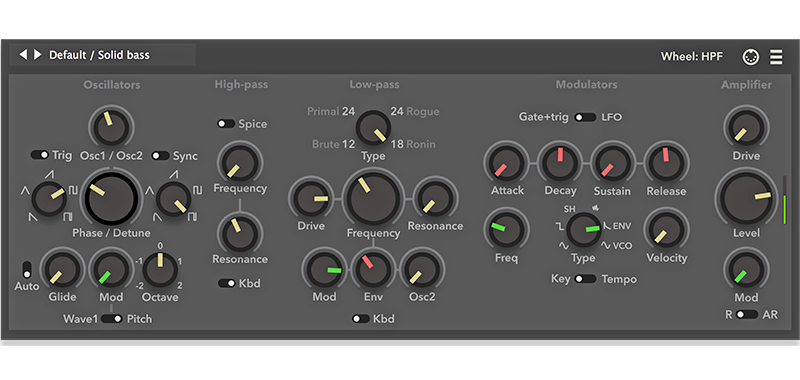Toggle the amplifier R / AR switch

(747, 315)
